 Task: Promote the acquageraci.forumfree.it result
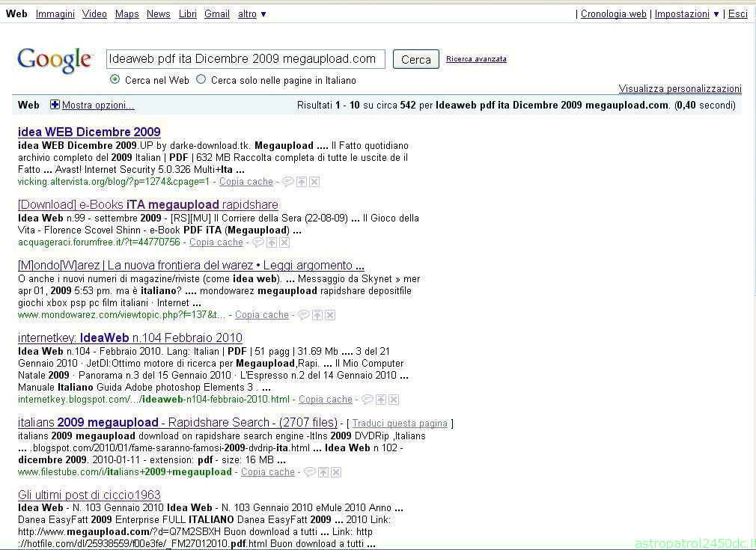coord(272,242)
